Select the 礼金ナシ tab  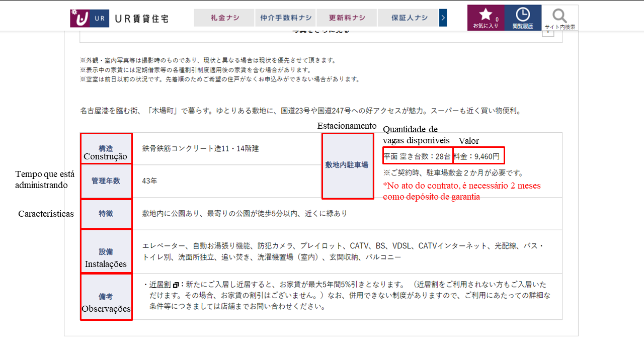(224, 18)
